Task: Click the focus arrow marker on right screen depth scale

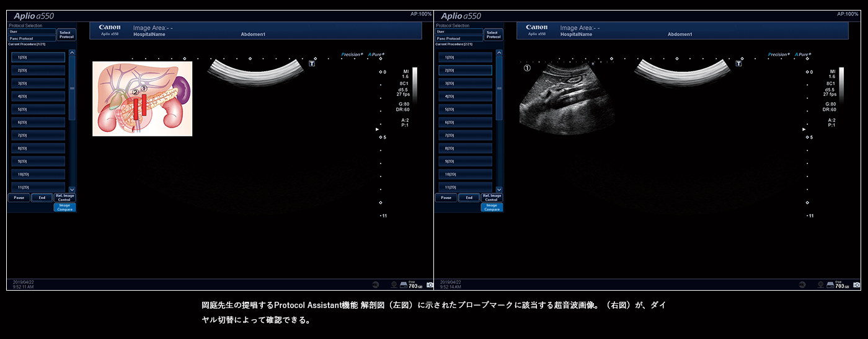Action: point(804,130)
